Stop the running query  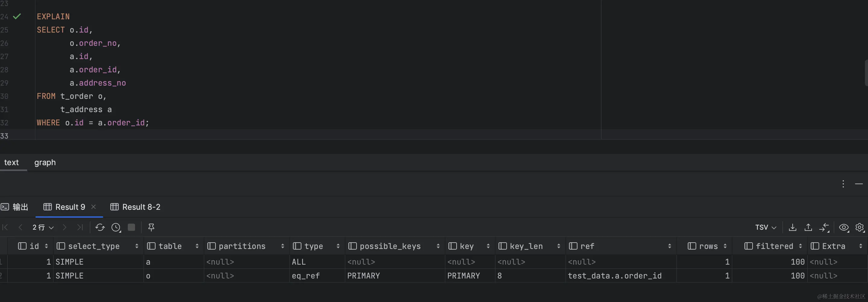pos(131,228)
